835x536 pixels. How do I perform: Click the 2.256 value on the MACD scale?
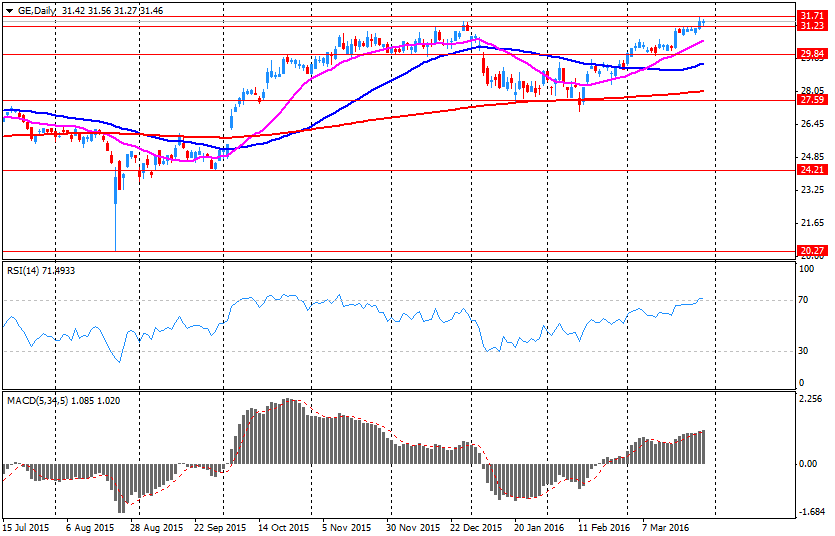pyautogui.click(x=811, y=399)
